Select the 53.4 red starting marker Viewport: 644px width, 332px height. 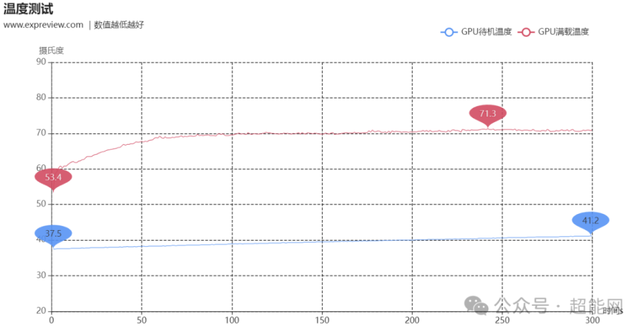point(54,178)
